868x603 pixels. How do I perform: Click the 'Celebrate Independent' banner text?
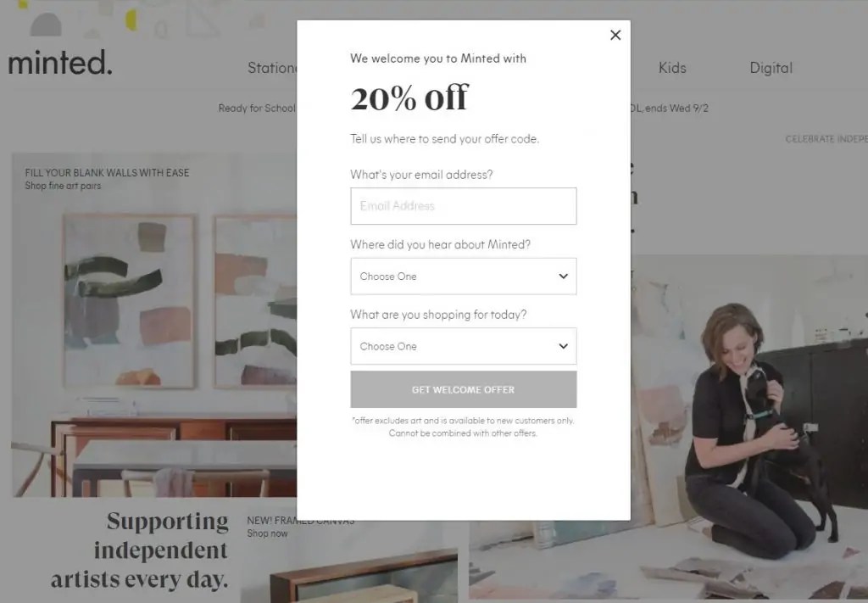826,139
